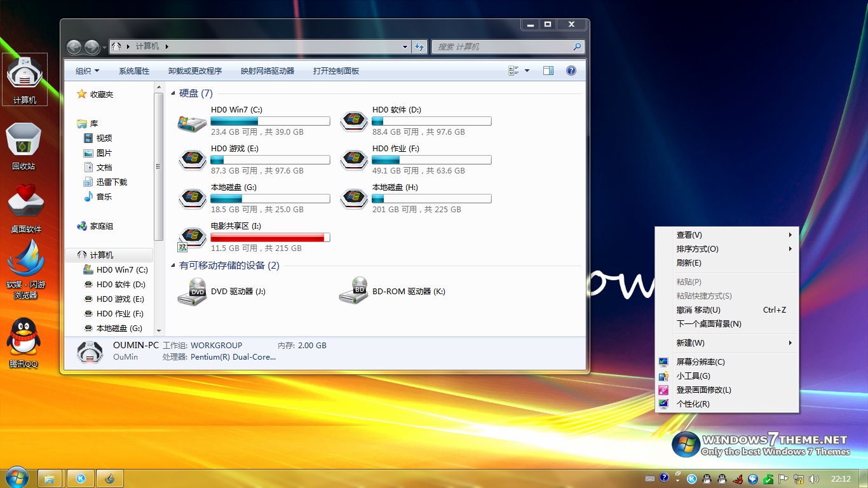Screen dimensions: 868x488
Task: Click 系统属性 toolbar button
Action: tap(134, 71)
